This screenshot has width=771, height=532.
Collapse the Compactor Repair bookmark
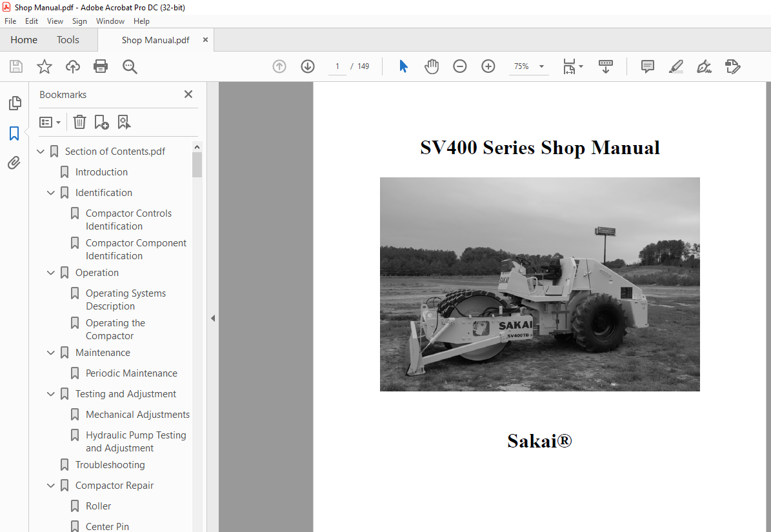[x=50, y=486]
